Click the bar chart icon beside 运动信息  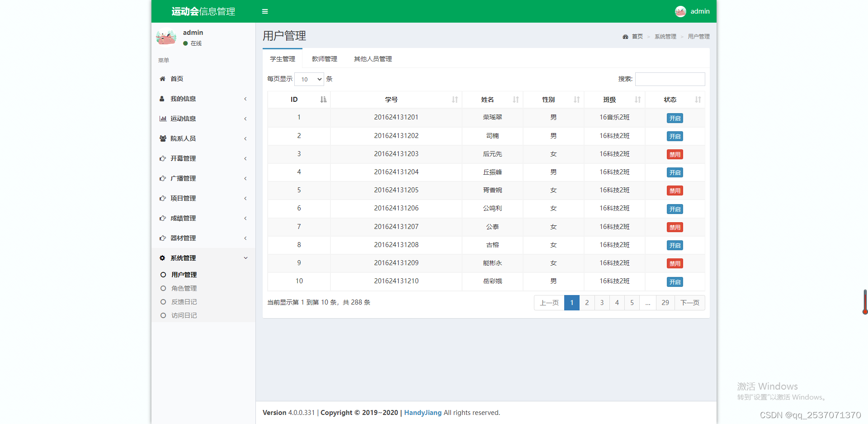tap(163, 119)
